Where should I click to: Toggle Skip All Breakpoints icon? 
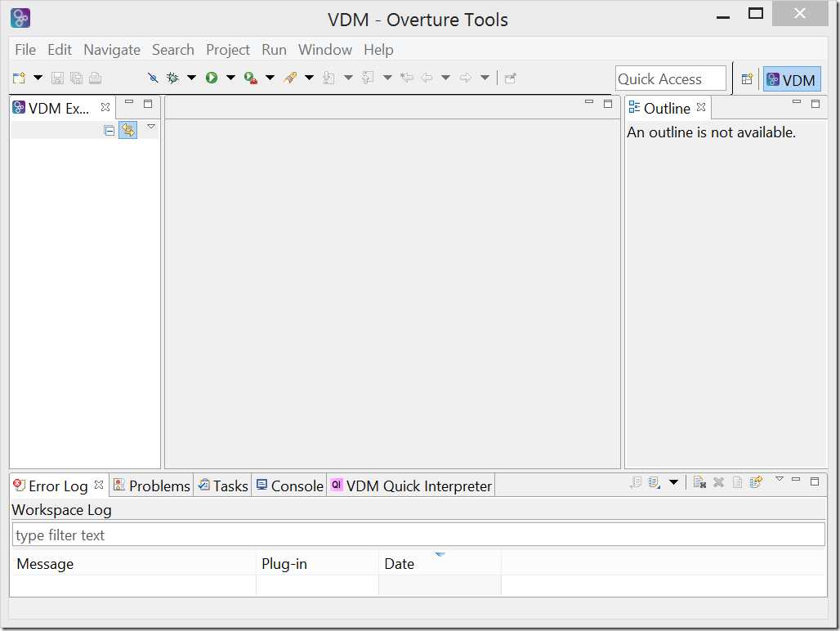pyautogui.click(x=154, y=78)
